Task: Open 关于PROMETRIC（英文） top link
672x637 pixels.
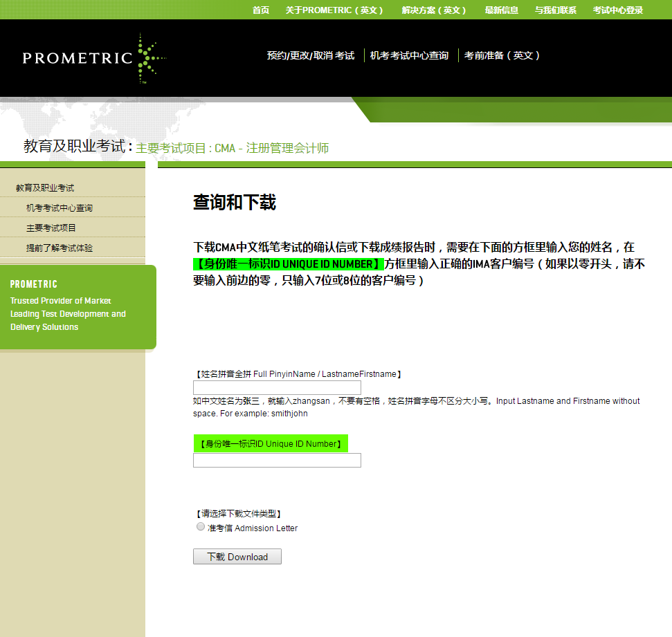Action: (x=334, y=10)
